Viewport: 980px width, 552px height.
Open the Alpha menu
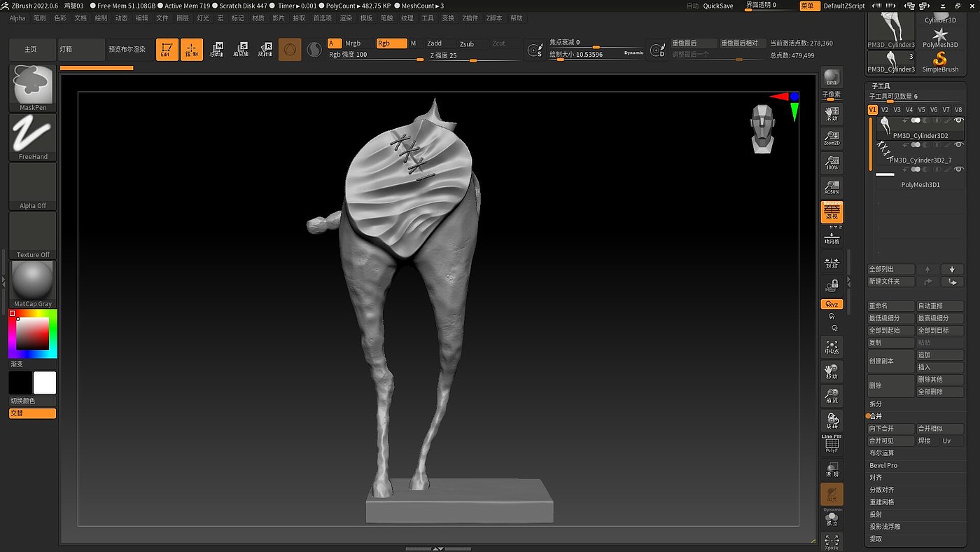point(17,18)
